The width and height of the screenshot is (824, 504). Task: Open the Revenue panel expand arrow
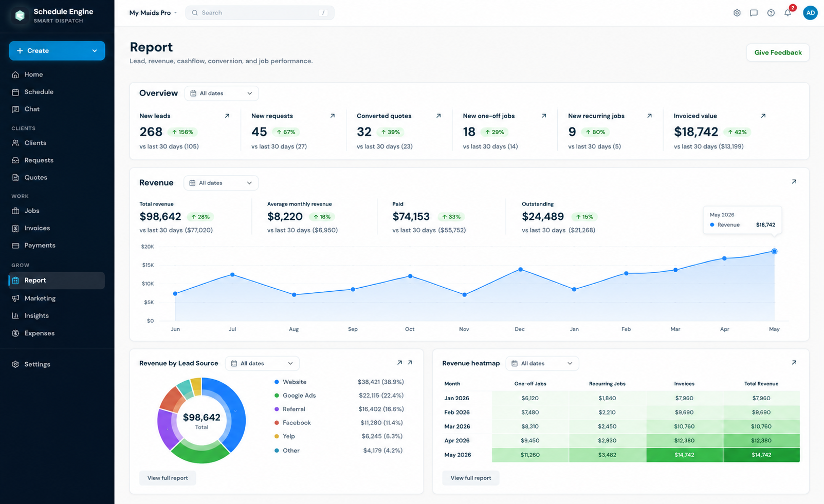pyautogui.click(x=794, y=181)
